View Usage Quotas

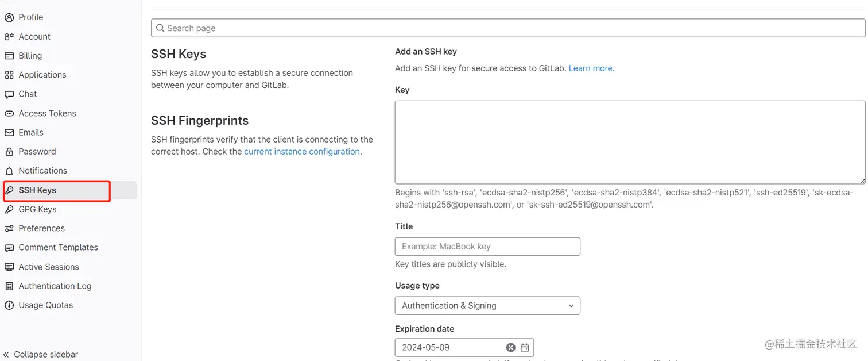point(46,305)
